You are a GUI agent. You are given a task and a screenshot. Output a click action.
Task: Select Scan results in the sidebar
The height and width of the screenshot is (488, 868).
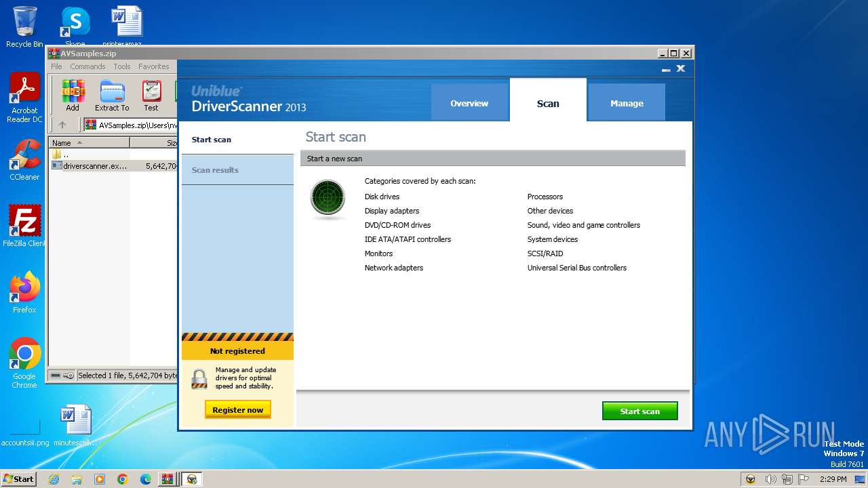tap(237, 170)
